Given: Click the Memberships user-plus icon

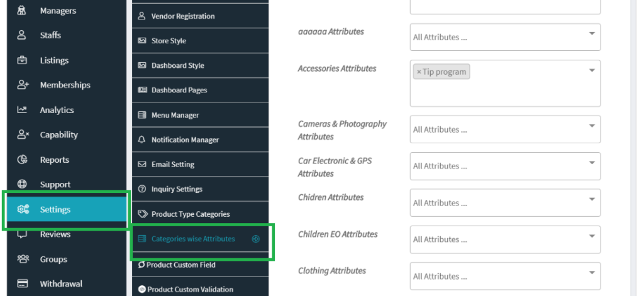Looking at the screenshot, I should pos(23,85).
